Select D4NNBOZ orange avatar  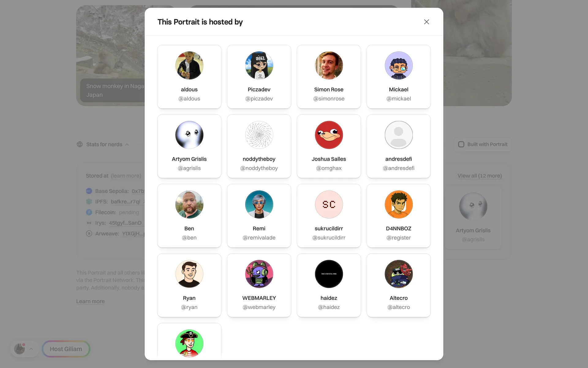coord(399,205)
